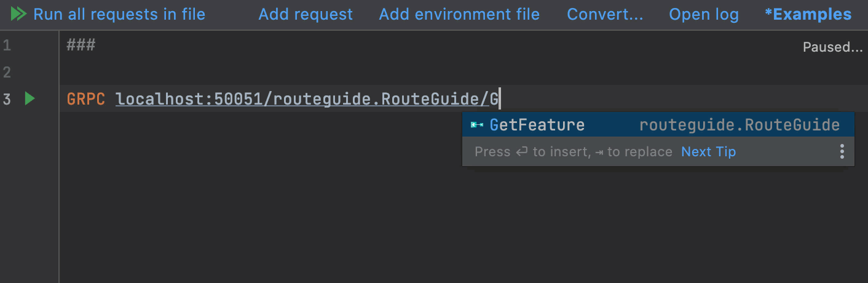Click line number 1 in the gutter
The width and height of the screenshot is (868, 283).
point(7,45)
